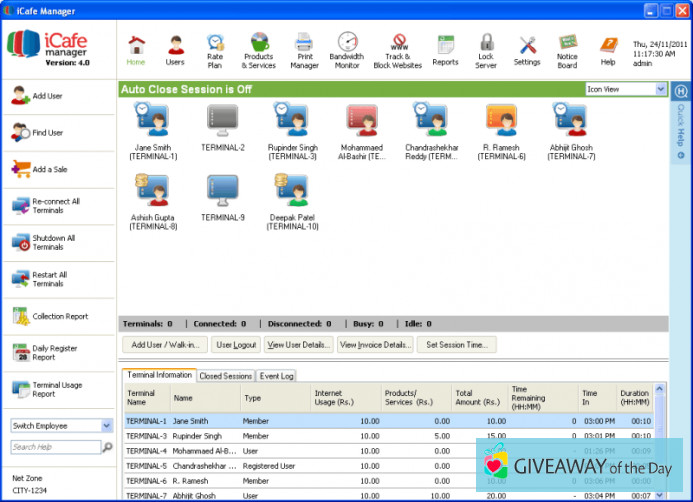Viewport: 693px width, 502px height.
Task: Open Products & Services toolbar icon
Action: tap(260, 49)
